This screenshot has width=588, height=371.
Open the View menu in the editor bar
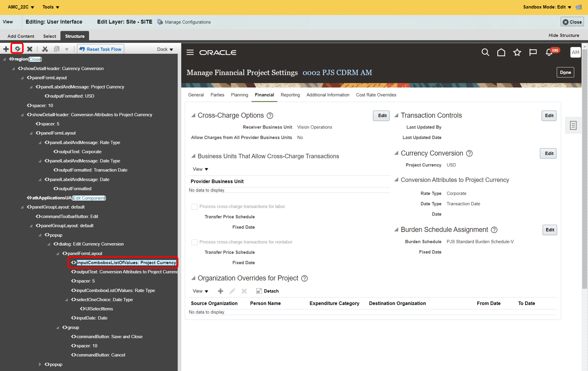coord(8,22)
